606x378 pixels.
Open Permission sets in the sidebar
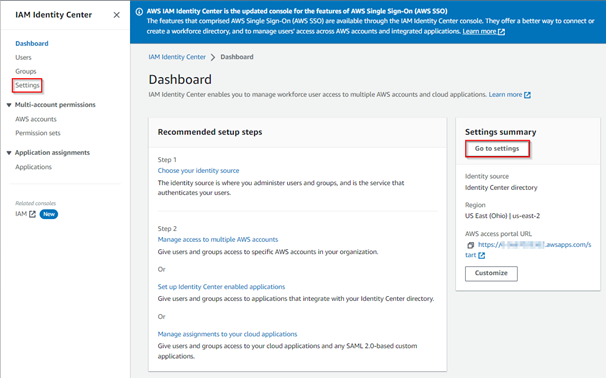point(38,133)
